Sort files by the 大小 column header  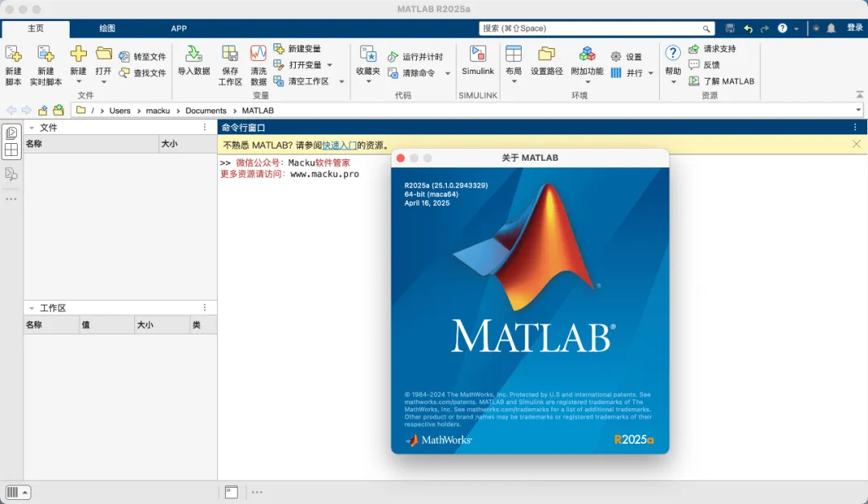click(187, 143)
